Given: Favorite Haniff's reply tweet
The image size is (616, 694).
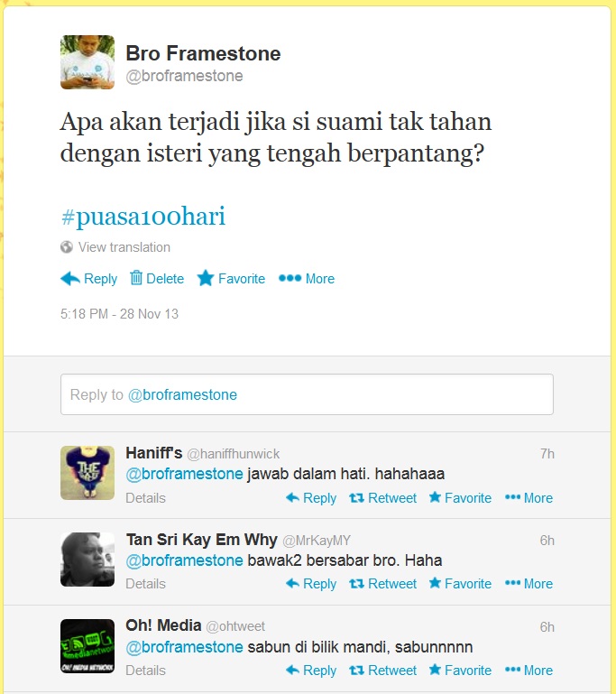Looking at the screenshot, I should pyautogui.click(x=460, y=498).
